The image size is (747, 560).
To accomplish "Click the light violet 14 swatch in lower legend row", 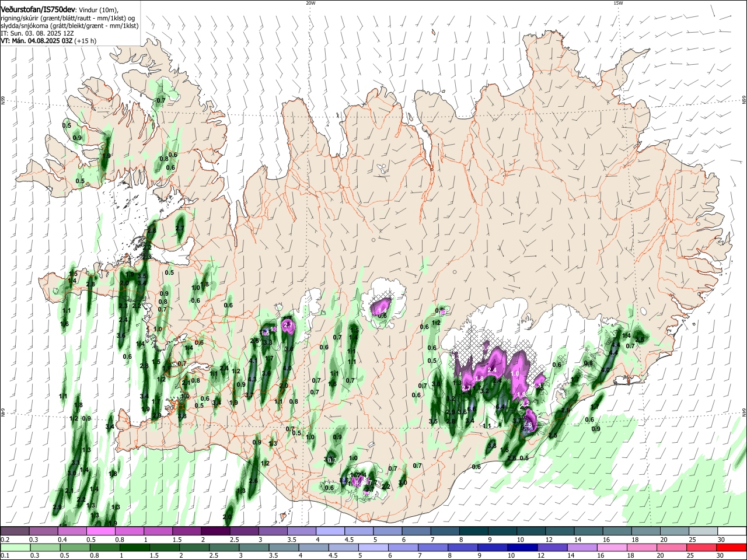I will 582,548.
